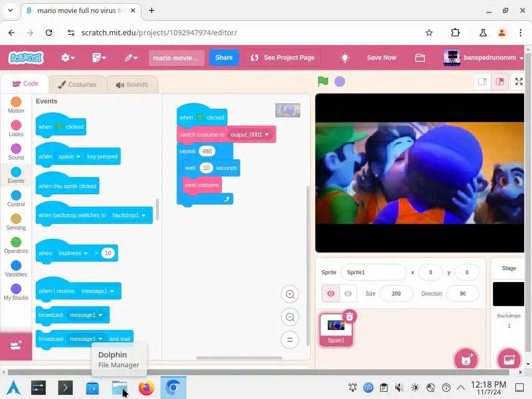Open message1 dropdown on when I receive

coord(97,291)
